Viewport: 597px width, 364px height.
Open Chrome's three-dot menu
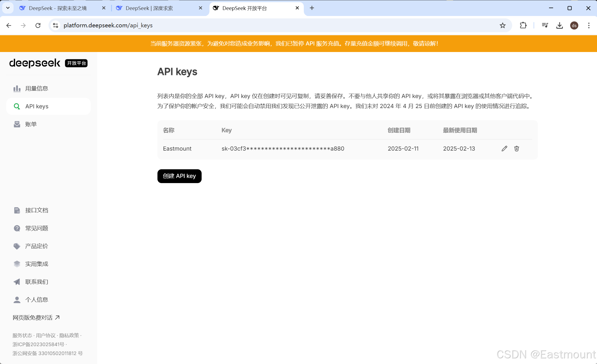[589, 25]
